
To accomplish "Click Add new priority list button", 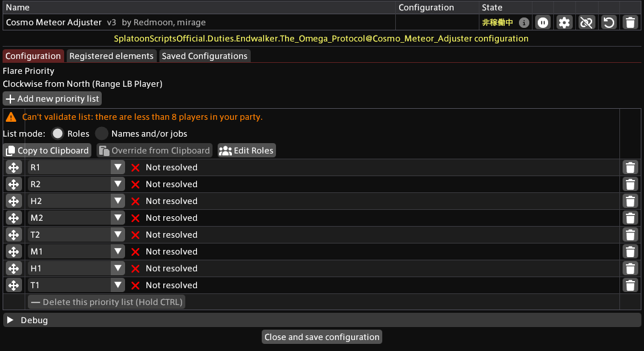I will coord(52,98).
